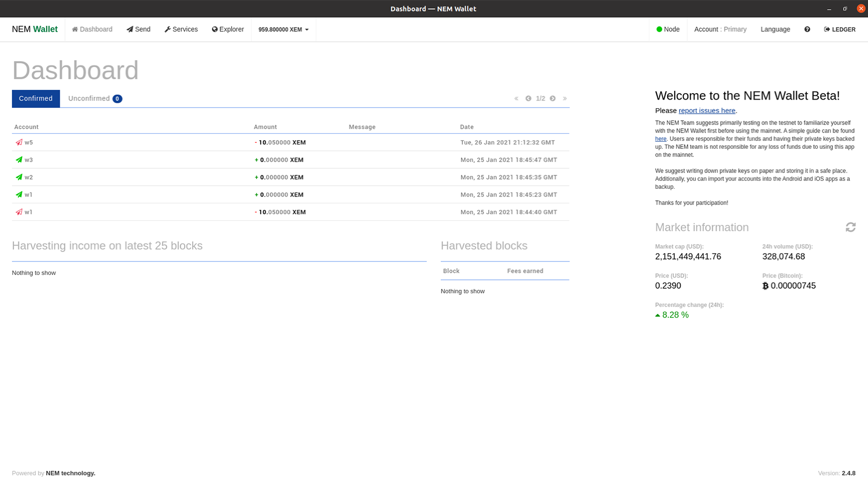Open Account : Primary menu

720,29
